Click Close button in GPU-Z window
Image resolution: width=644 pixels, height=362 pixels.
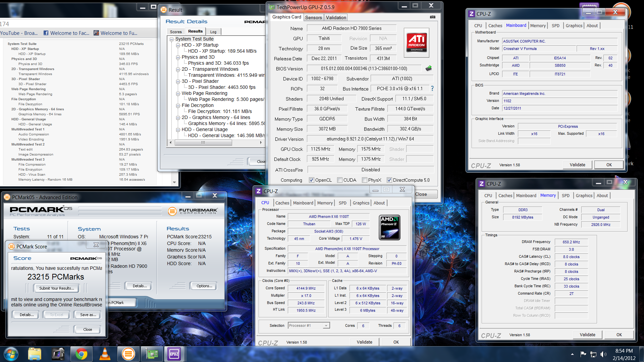point(421,194)
